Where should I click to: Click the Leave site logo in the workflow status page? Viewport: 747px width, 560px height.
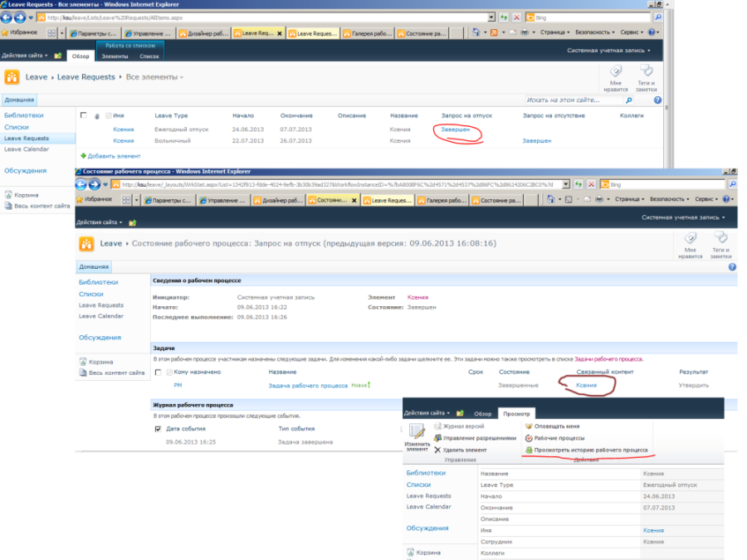click(86, 244)
